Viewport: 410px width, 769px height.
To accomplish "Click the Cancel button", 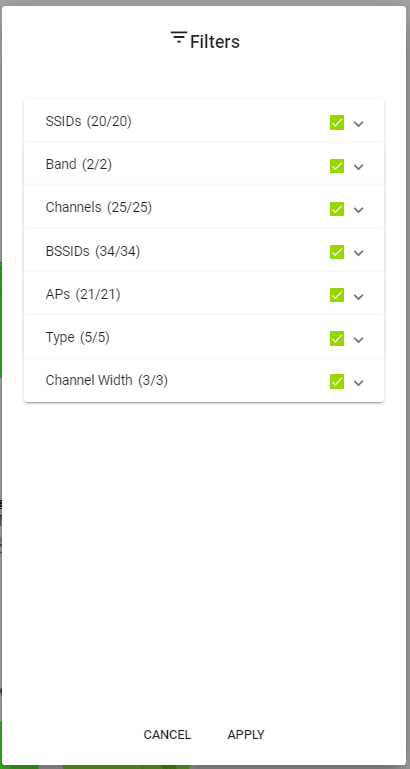I will (167, 735).
